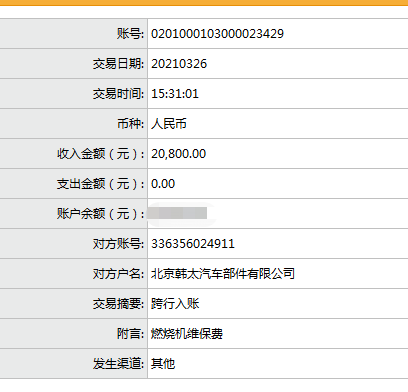This screenshot has height=392, width=408.
Task: Click the remark text 燃烧机维保费
Action: pos(187,334)
